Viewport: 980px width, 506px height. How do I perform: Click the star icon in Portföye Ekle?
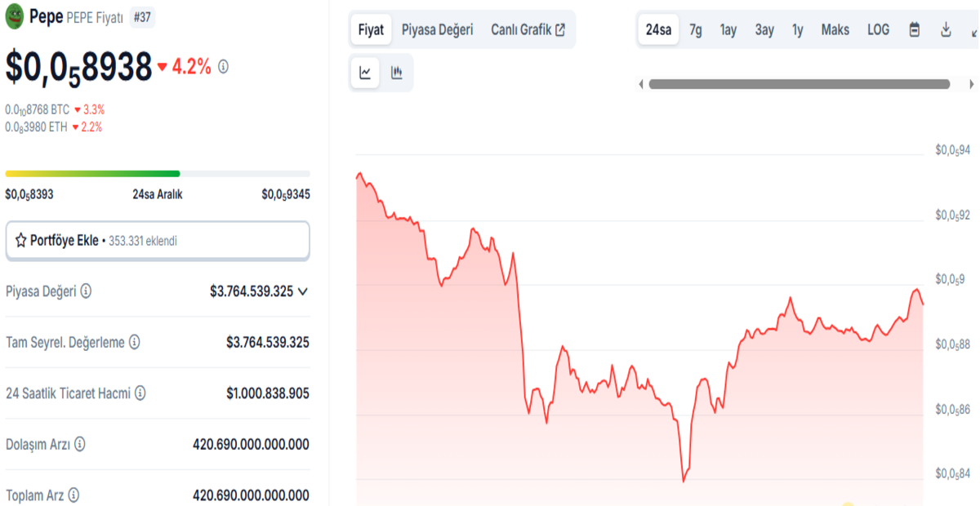(x=21, y=241)
